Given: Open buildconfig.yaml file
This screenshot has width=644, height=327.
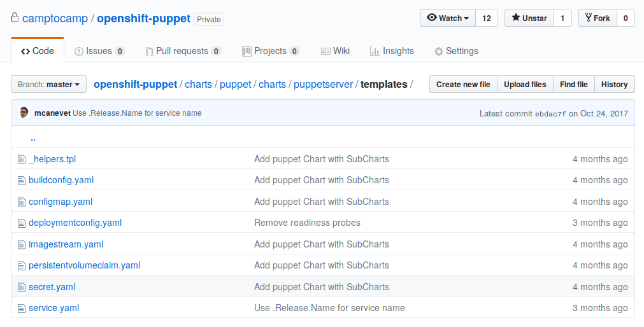Looking at the screenshot, I should (61, 180).
